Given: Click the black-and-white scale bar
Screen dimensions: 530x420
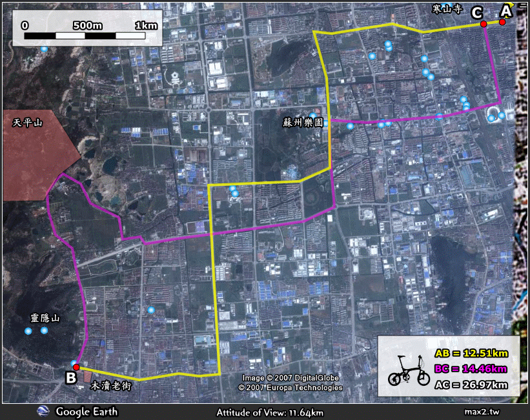Looking at the screenshot, I should coord(85,36).
